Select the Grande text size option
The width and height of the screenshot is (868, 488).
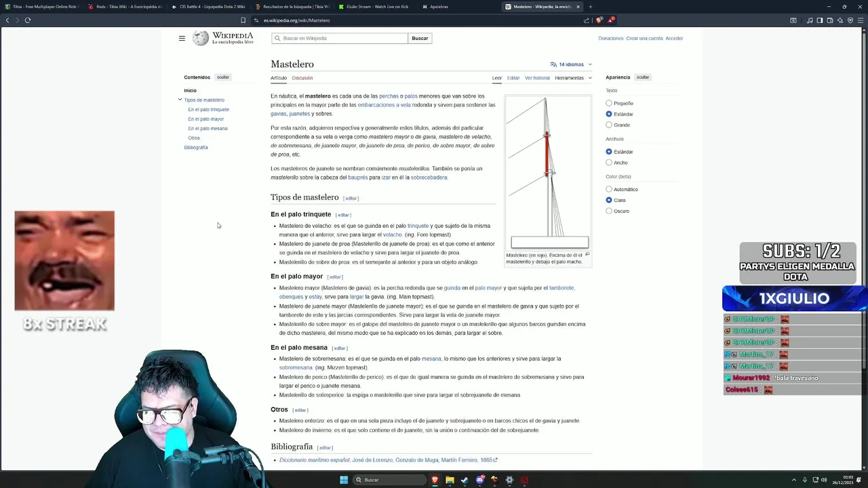[x=609, y=125]
